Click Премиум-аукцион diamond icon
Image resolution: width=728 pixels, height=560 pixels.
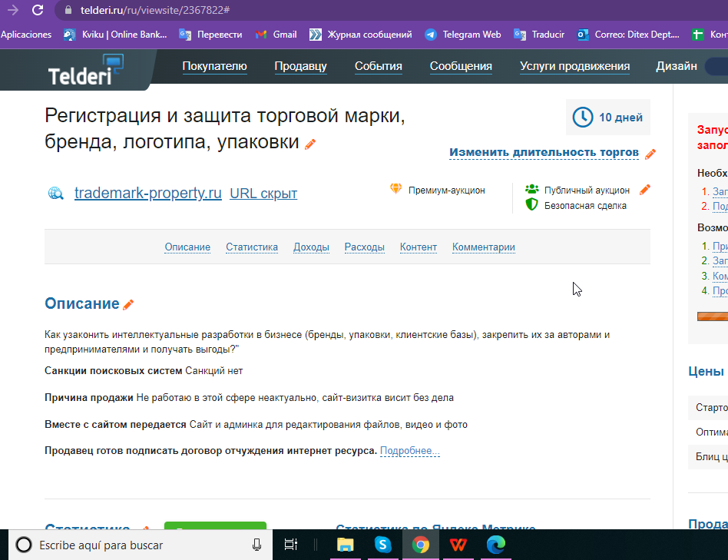pyautogui.click(x=395, y=188)
